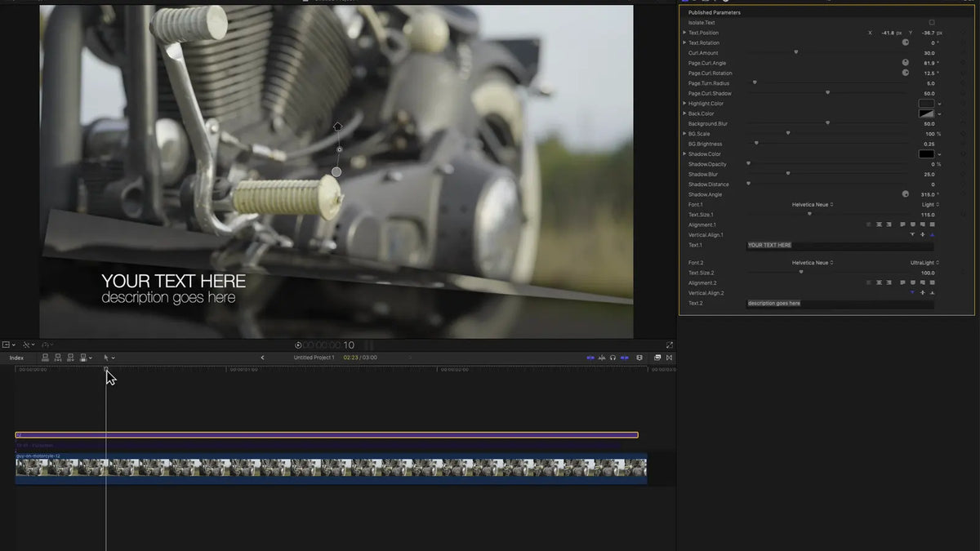
Task: Open the viewer layout menu below viewer
Action: coord(8,345)
